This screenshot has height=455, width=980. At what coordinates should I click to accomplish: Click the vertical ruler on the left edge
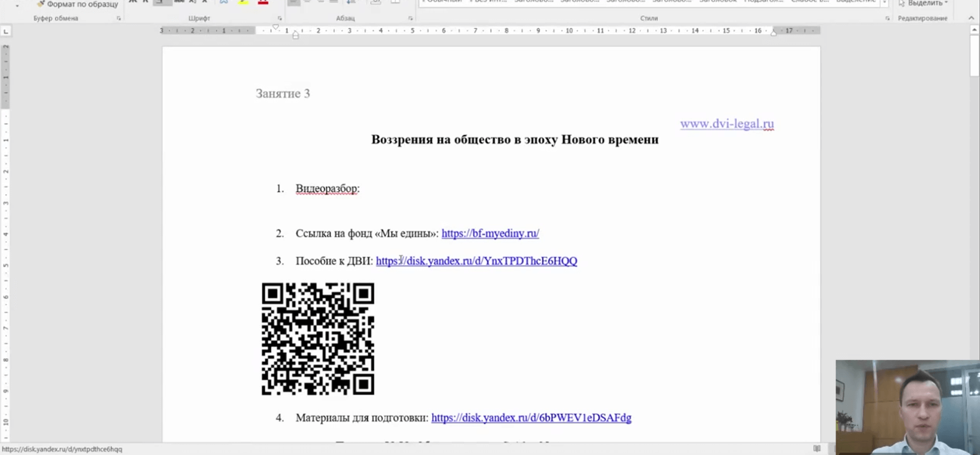(x=6, y=242)
